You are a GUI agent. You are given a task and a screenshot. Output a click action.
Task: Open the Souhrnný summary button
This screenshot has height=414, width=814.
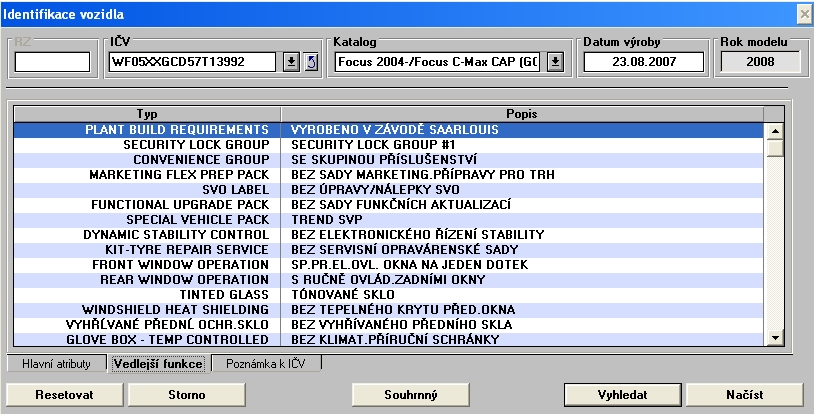[x=411, y=394]
